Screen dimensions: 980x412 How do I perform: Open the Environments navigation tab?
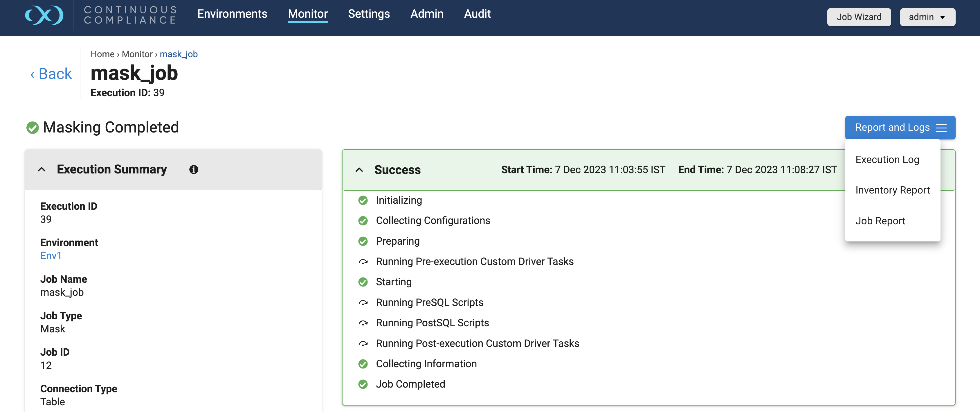(232, 14)
